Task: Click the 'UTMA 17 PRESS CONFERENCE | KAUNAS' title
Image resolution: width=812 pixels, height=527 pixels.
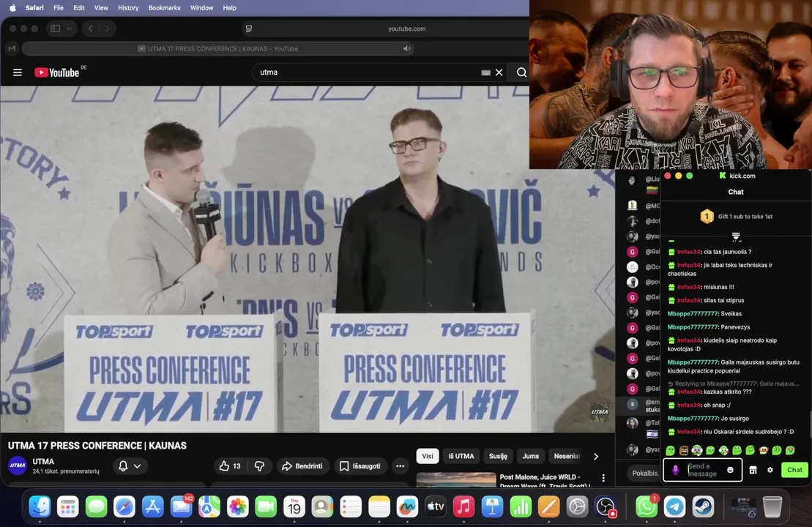Action: pos(97,446)
